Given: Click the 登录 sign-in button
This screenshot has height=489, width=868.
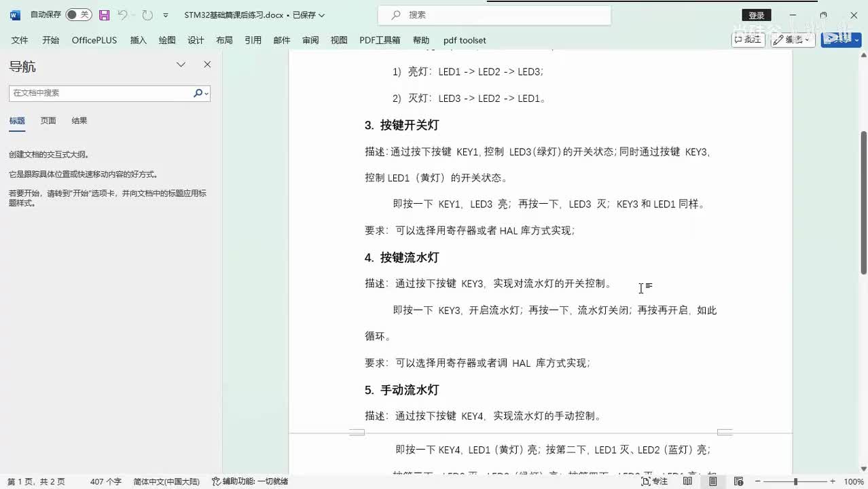Looking at the screenshot, I should tap(756, 15).
